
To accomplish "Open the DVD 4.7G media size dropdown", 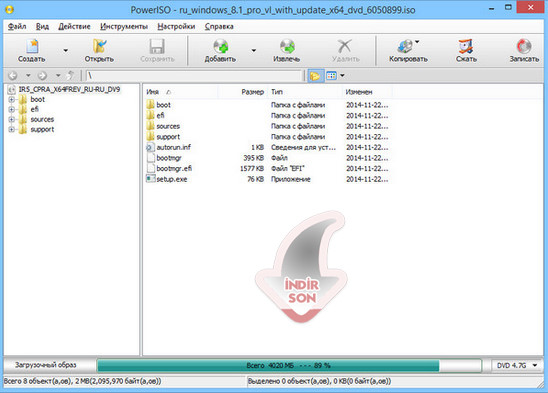I will [x=517, y=365].
